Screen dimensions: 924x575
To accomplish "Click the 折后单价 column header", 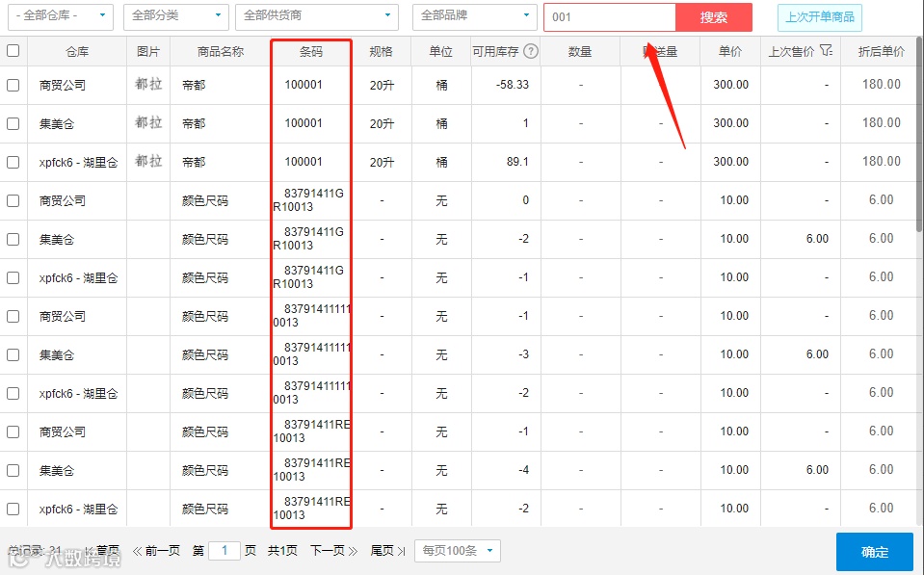I will coord(882,52).
